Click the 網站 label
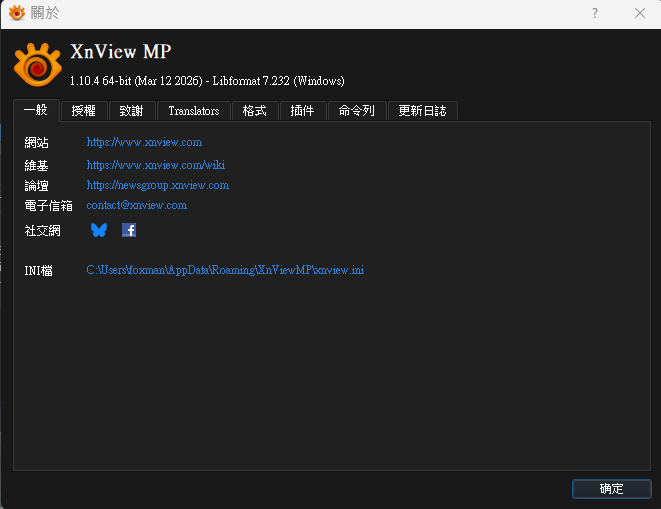This screenshot has height=509, width=661. (x=36, y=143)
